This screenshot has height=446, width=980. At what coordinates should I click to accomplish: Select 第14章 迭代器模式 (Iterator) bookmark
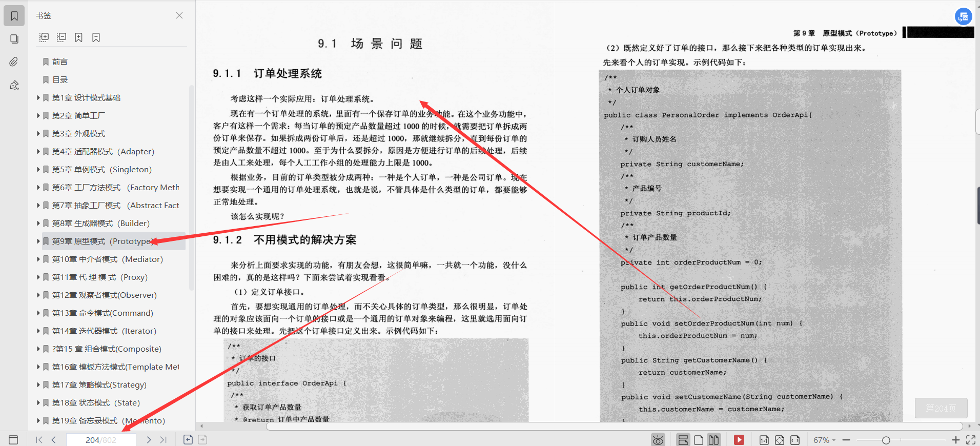104,331
